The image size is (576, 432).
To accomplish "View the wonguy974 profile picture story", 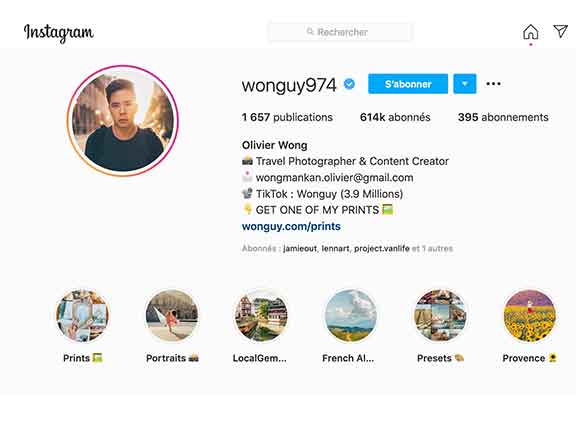I will coord(123,121).
